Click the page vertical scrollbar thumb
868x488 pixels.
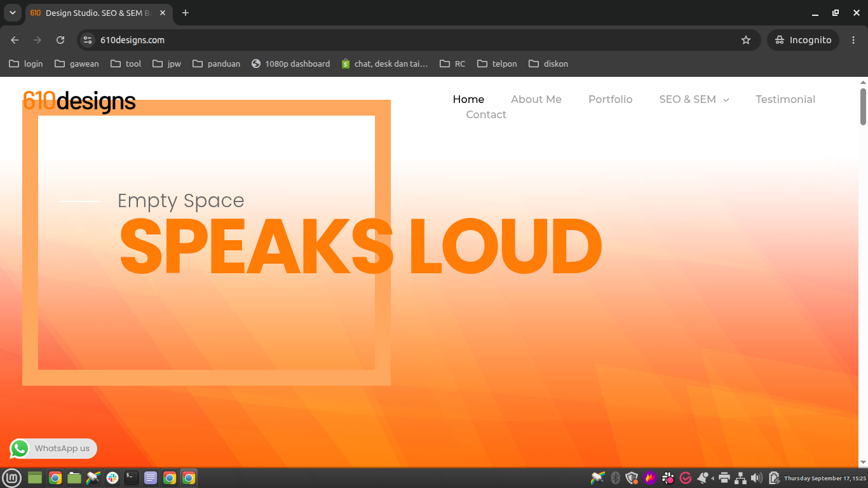863,107
